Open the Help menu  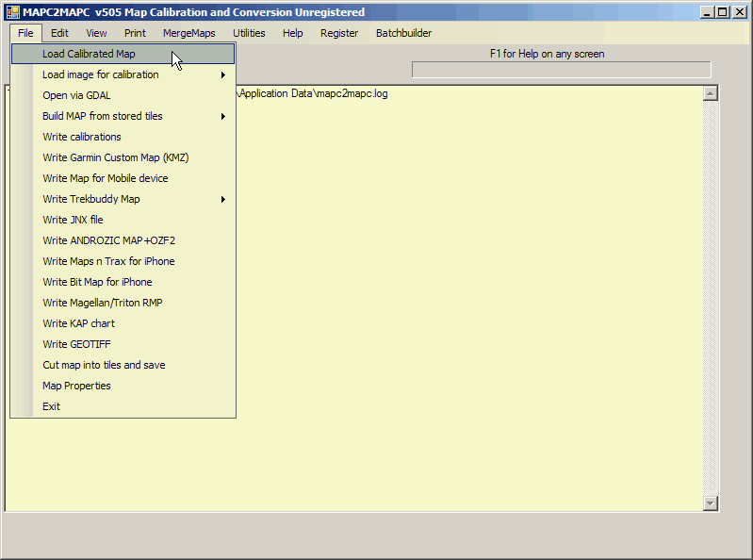292,33
